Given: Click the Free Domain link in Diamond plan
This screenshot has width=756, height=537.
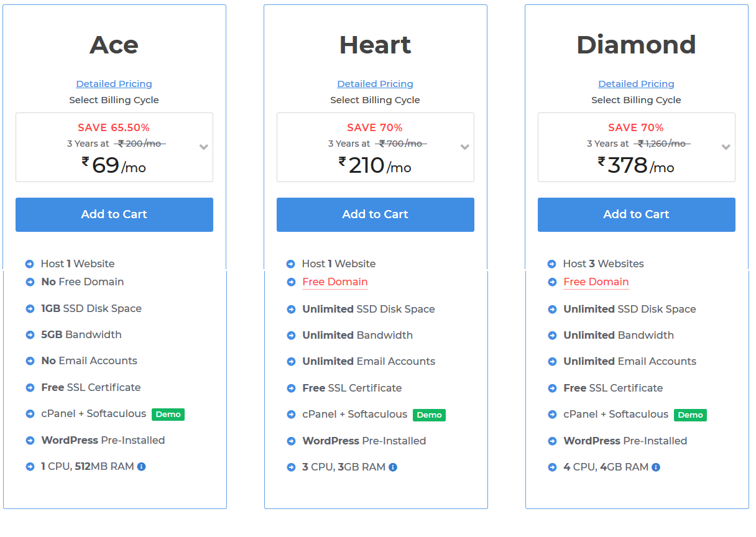Looking at the screenshot, I should click(596, 282).
